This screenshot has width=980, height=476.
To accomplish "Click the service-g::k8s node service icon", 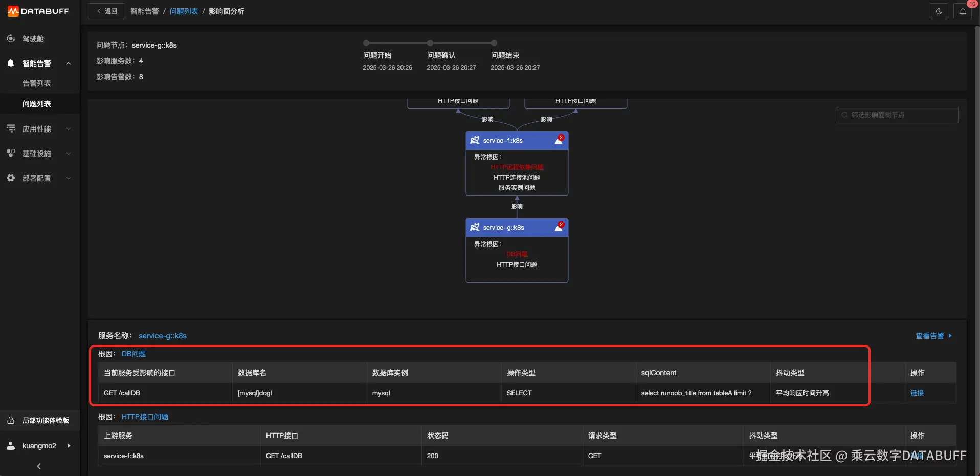I will coord(475,227).
